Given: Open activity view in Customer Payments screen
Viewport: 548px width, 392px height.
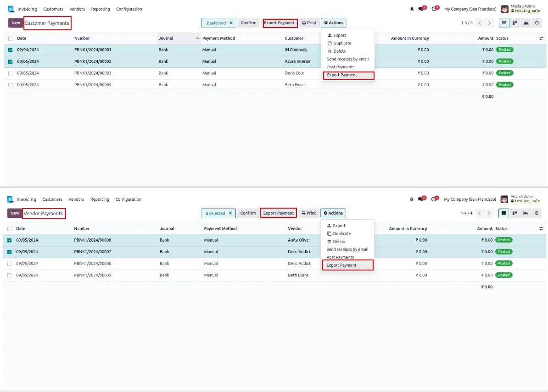Looking at the screenshot, I should [537, 23].
